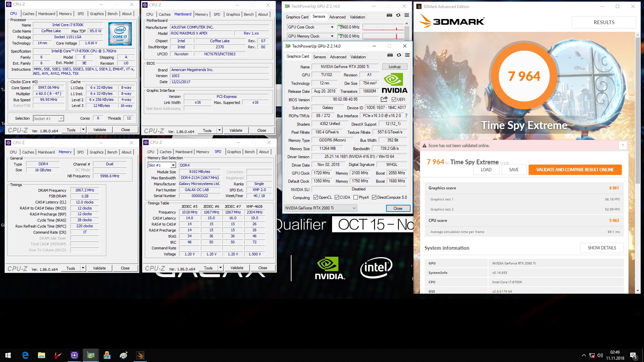Viewport: 644px width, 362px height.
Task: Click the refresh icon in GPU-Z Sensors window
Action: 398,15
